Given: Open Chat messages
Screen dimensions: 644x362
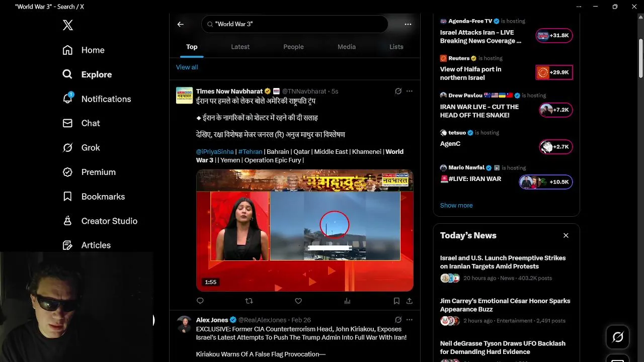Looking at the screenshot, I should coord(81,123).
